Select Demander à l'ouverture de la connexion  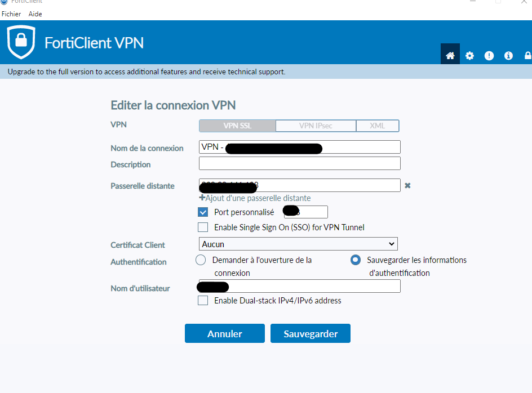pos(200,260)
